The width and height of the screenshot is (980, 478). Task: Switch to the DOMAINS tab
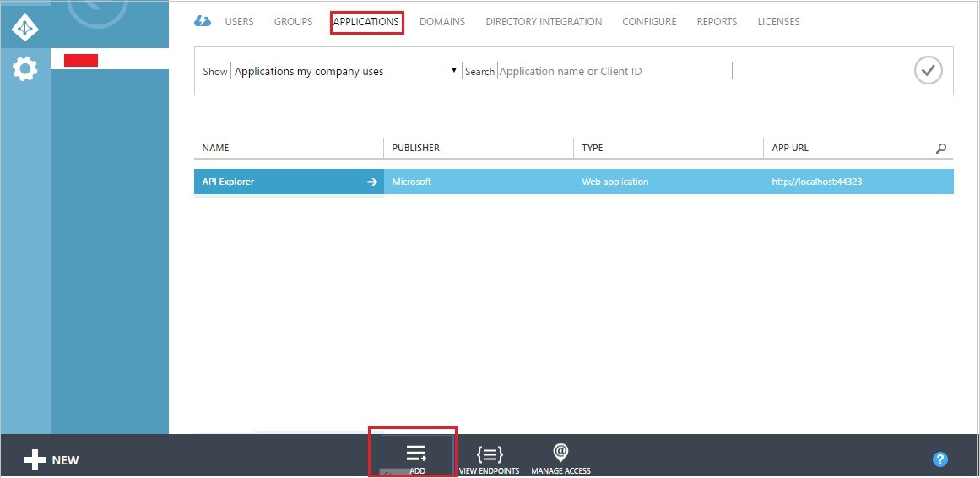tap(441, 22)
